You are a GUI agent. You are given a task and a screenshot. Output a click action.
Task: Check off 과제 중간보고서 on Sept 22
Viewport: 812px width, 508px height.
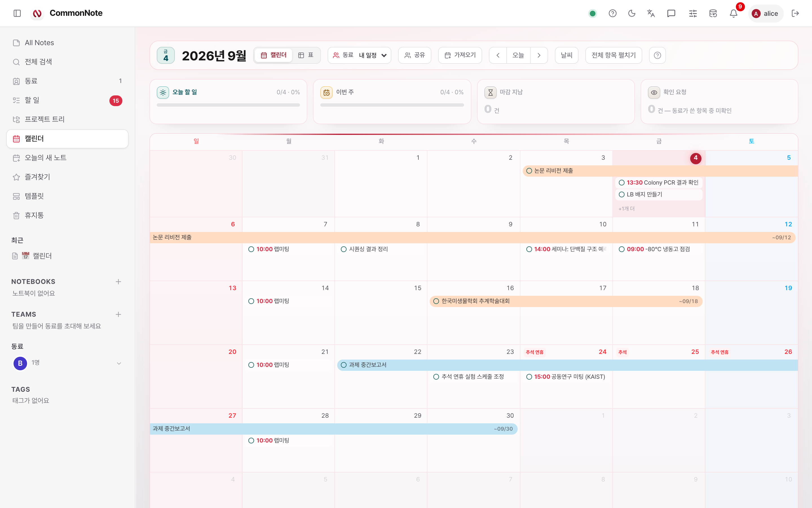(344, 365)
